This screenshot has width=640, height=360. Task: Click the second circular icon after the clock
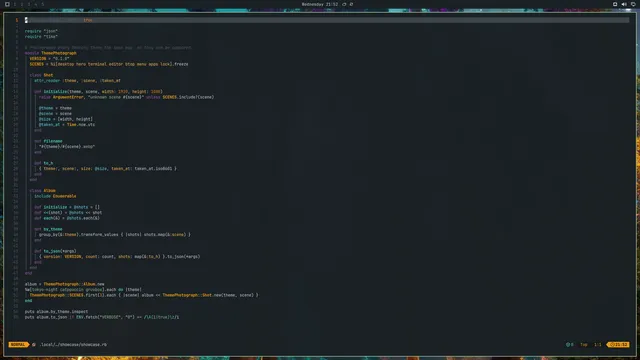pos(351,4)
